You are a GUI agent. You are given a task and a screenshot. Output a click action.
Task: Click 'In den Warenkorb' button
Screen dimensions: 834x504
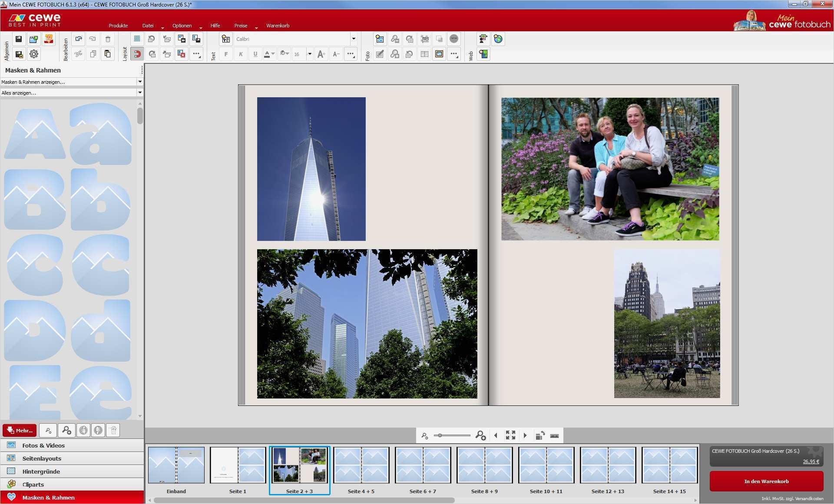coord(766,481)
